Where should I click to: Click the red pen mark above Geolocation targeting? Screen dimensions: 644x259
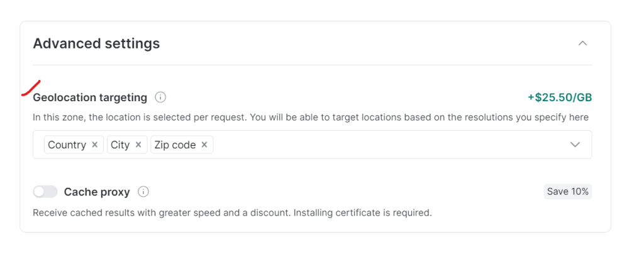click(31, 87)
